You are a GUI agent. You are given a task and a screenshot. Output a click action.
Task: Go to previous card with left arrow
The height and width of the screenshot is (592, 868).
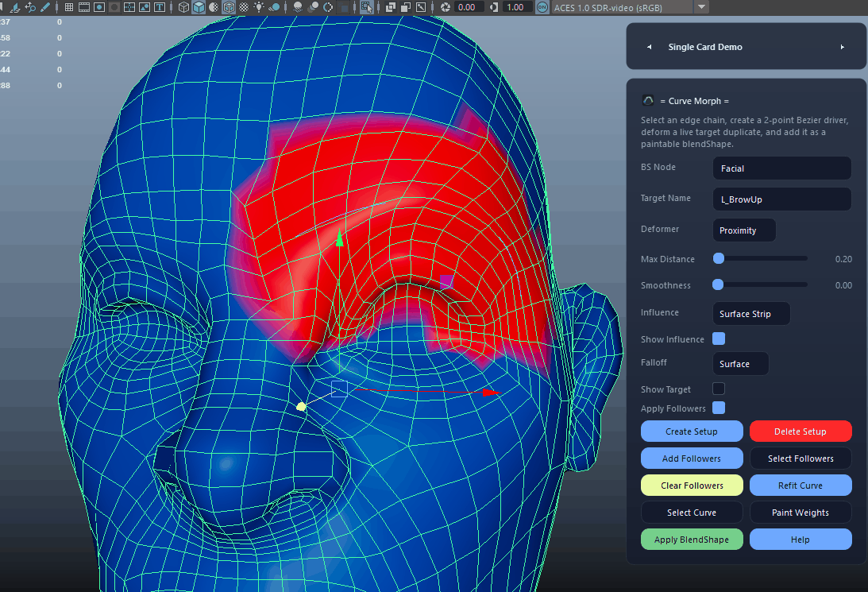pyautogui.click(x=650, y=47)
